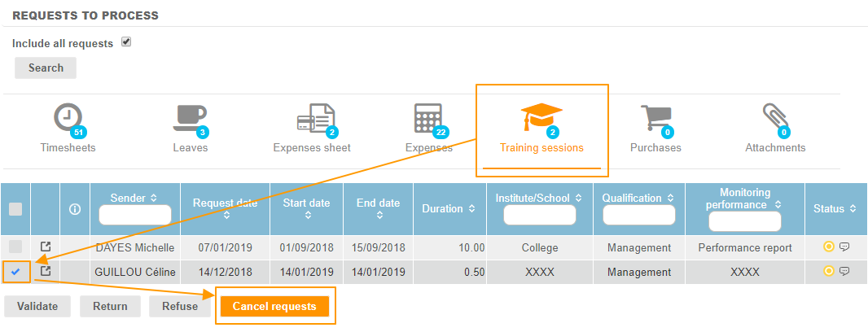Open Purchases shopping cart icon
The height and width of the screenshot is (332, 868).
coord(655,120)
